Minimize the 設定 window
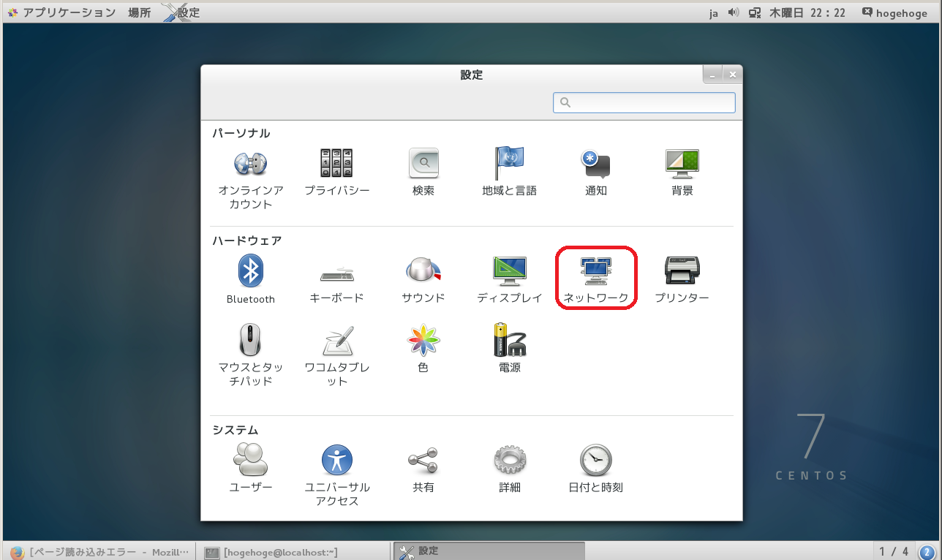 click(714, 75)
